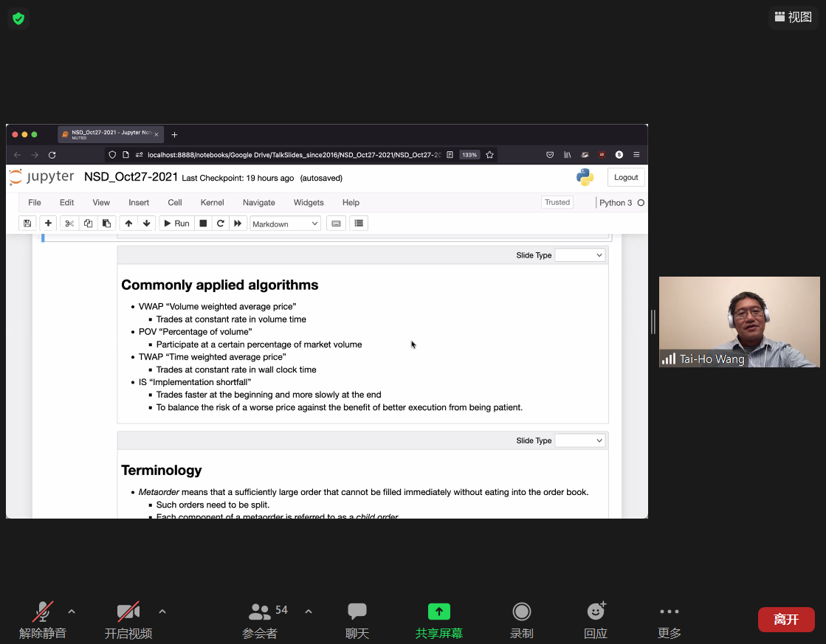Restart the kernel using circular arrow icon

tap(220, 224)
